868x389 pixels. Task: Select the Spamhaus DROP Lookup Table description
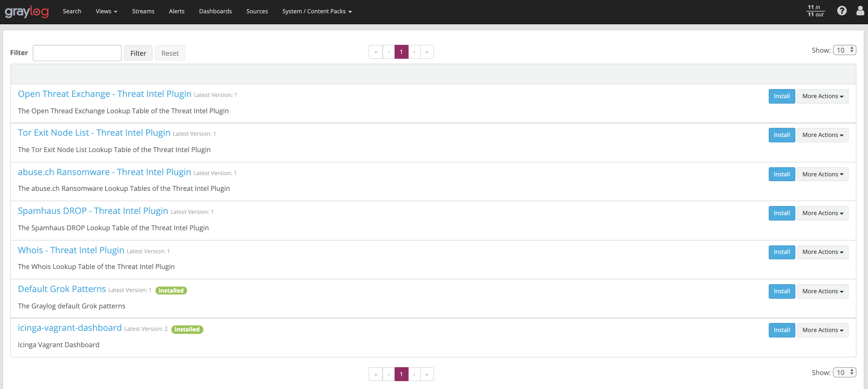pyautogui.click(x=113, y=228)
